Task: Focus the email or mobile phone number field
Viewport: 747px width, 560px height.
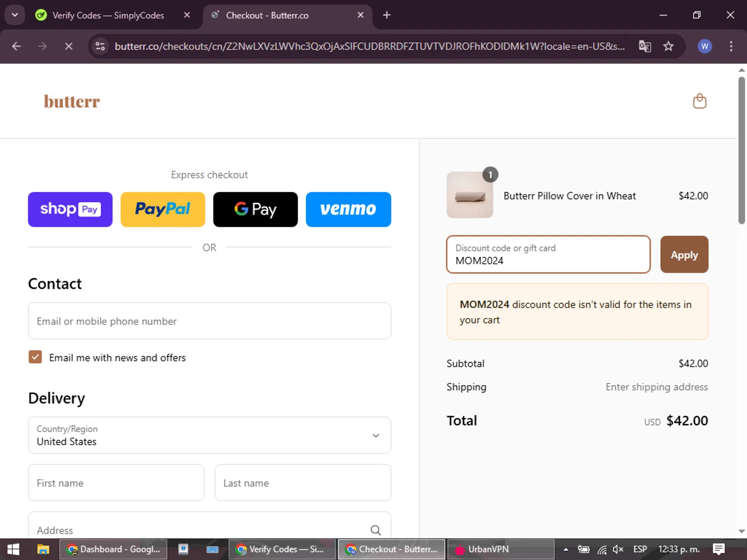Action: [x=210, y=321]
